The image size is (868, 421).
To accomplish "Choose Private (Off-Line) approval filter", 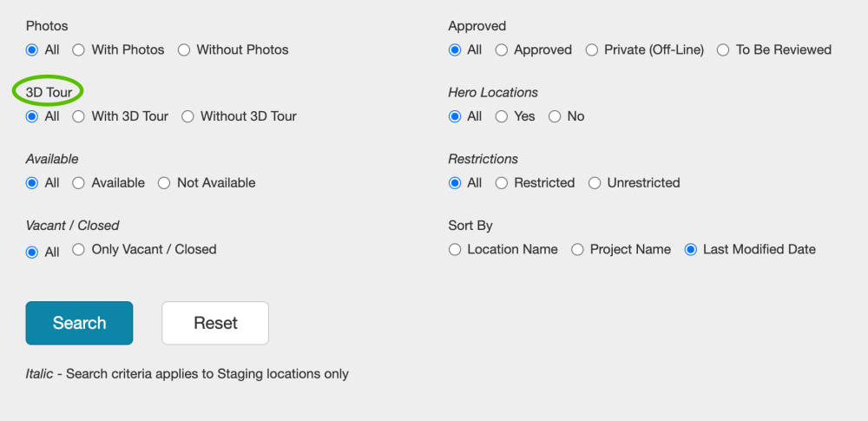I will point(592,50).
